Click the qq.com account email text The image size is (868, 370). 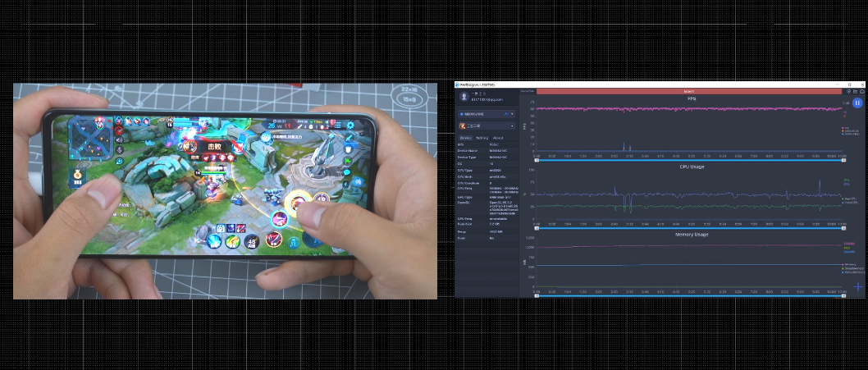(x=487, y=100)
